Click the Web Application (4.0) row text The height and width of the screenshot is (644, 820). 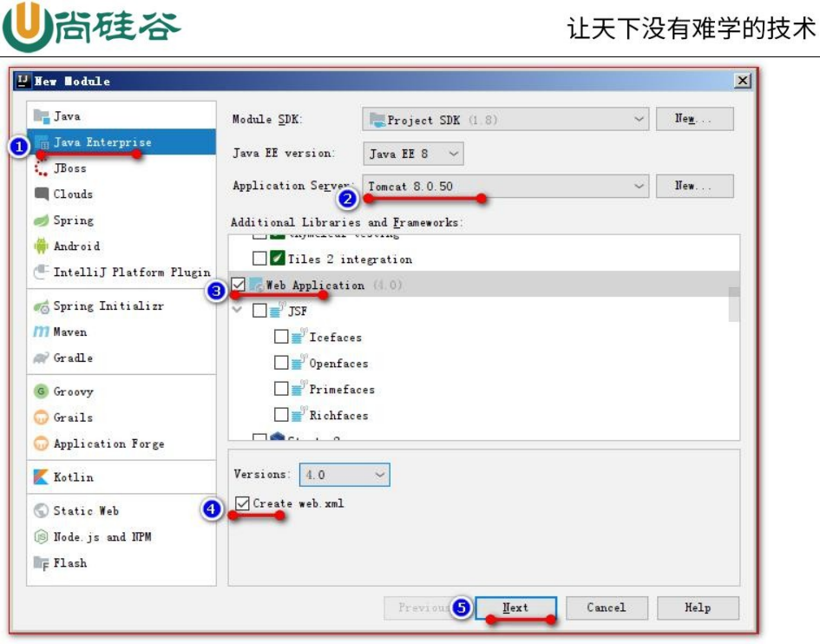click(334, 286)
